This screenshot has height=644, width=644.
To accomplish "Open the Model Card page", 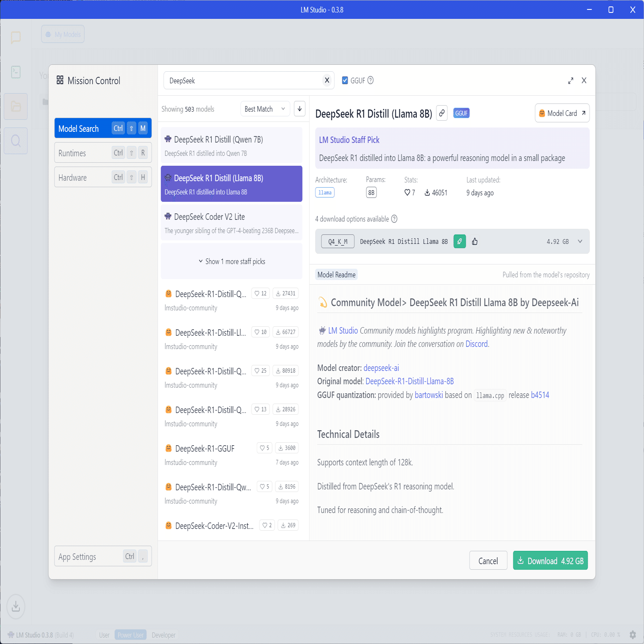I will pos(562,113).
